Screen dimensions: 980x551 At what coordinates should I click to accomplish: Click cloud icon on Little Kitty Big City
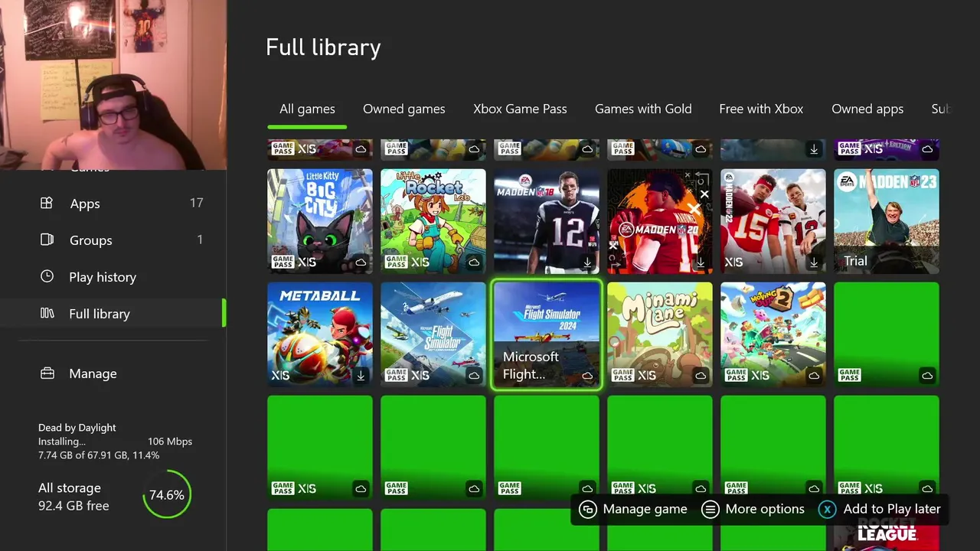coord(361,262)
